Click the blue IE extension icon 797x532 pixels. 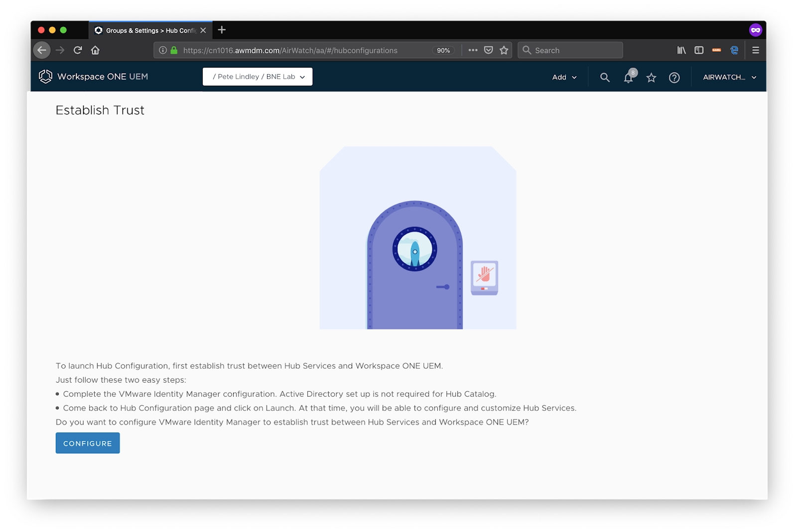click(x=734, y=50)
